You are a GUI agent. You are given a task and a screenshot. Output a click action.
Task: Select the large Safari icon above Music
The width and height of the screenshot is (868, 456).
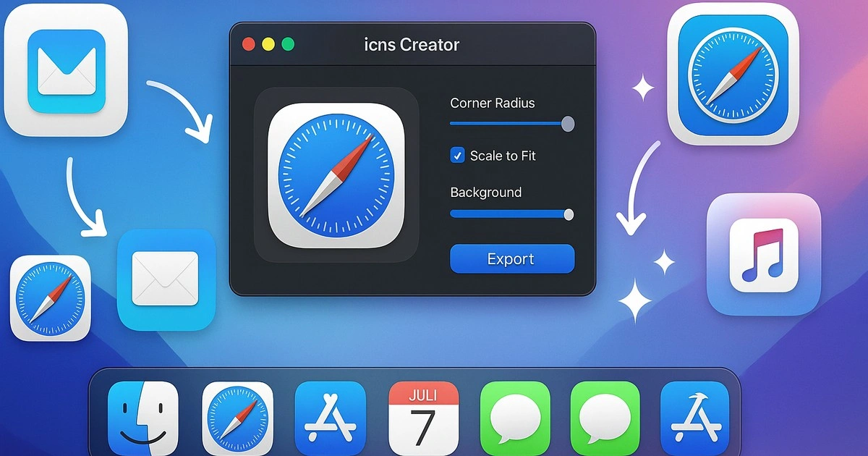(733, 74)
